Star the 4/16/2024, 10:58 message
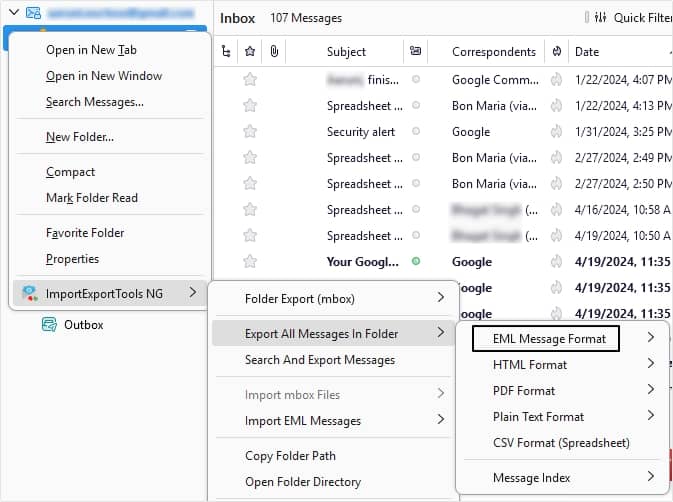The height and width of the screenshot is (502, 673). pos(250,209)
